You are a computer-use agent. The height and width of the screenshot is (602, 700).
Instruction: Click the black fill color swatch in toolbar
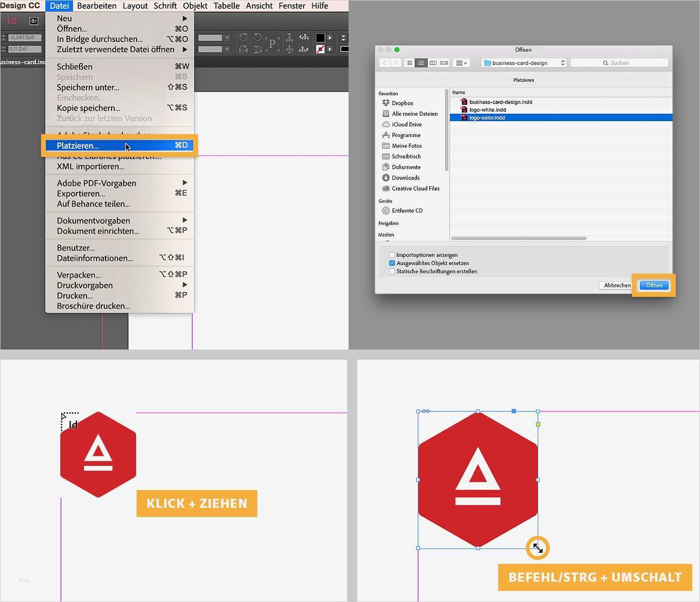point(321,39)
